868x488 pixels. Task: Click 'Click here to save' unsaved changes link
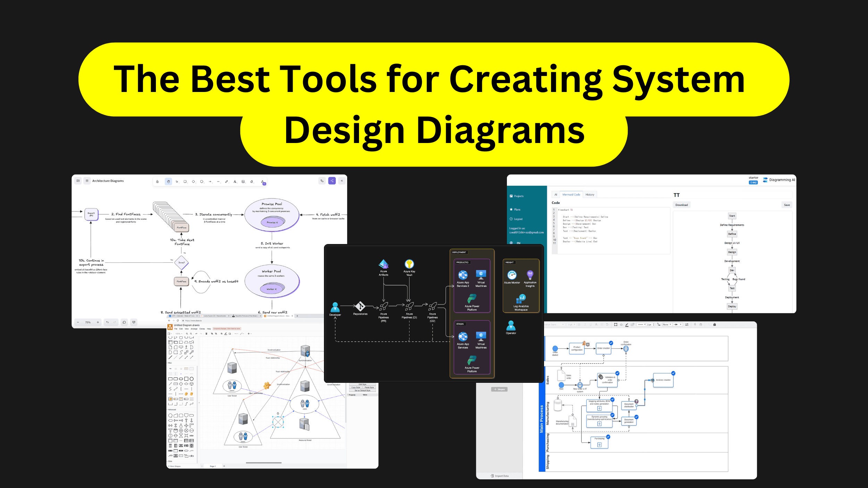(x=234, y=329)
